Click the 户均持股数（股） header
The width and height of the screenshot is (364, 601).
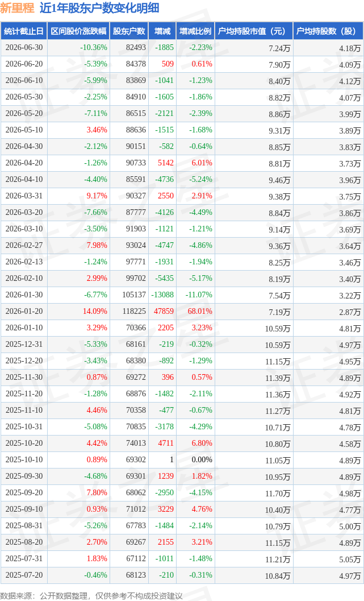pyautogui.click(x=328, y=31)
